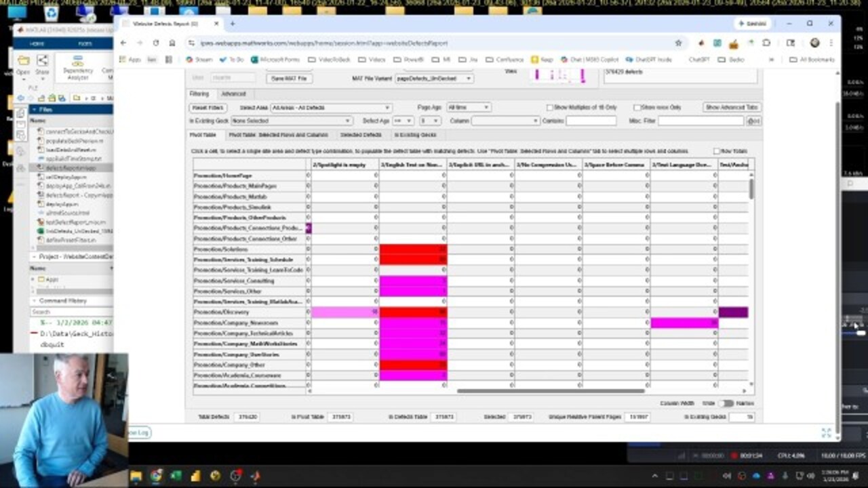Open the Selected Defects tab
The height and width of the screenshot is (488, 868).
pos(361,135)
